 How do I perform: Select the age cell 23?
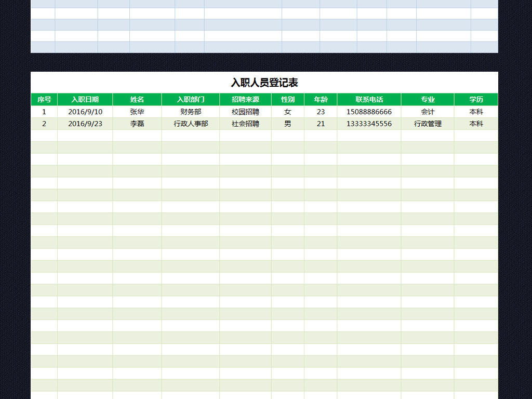[x=321, y=112]
